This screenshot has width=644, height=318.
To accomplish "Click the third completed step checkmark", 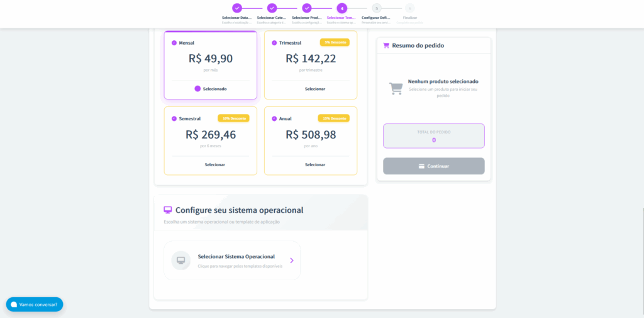I will click(x=306, y=8).
